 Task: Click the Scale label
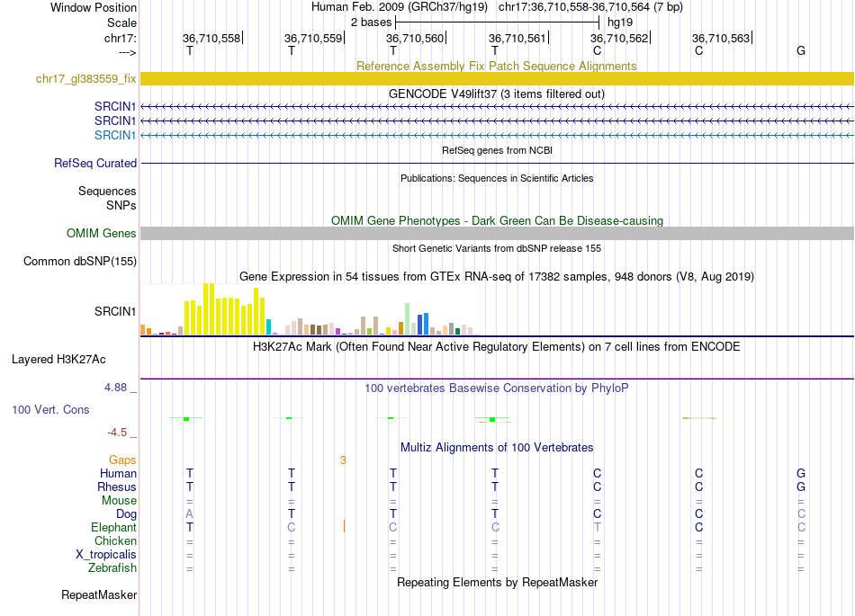[x=121, y=22]
